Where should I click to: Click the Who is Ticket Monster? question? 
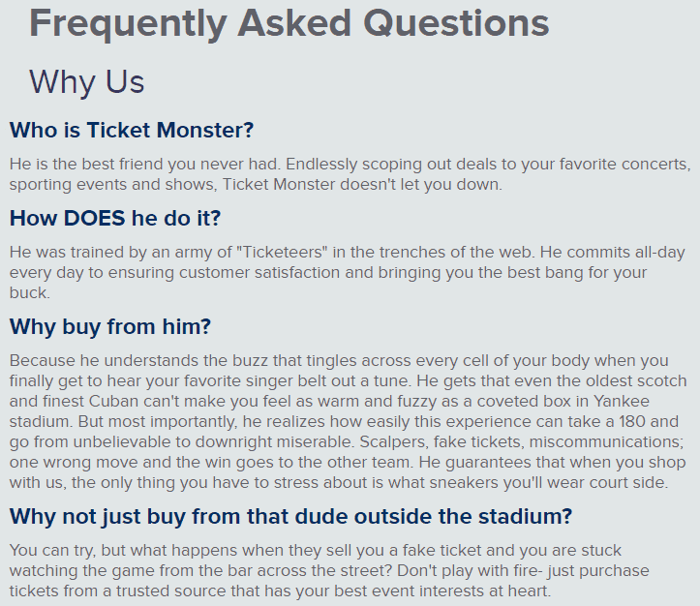(132, 131)
